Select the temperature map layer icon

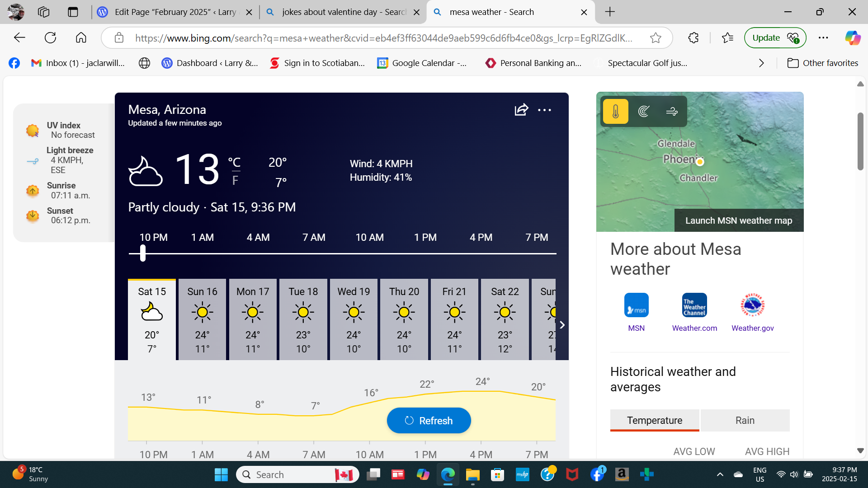click(615, 111)
